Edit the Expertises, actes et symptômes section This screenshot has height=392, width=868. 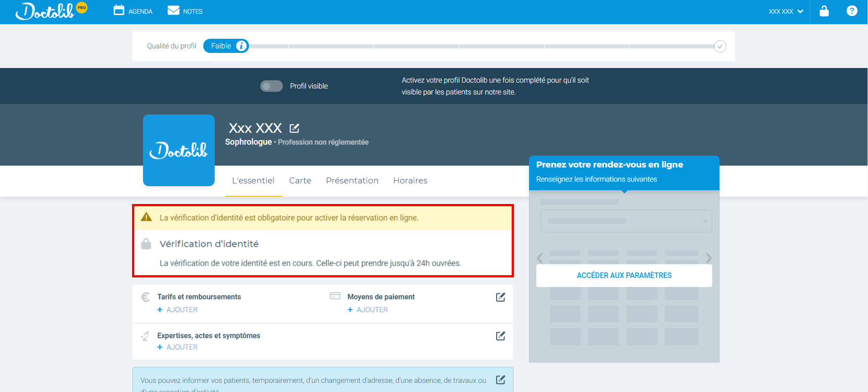[501, 336]
